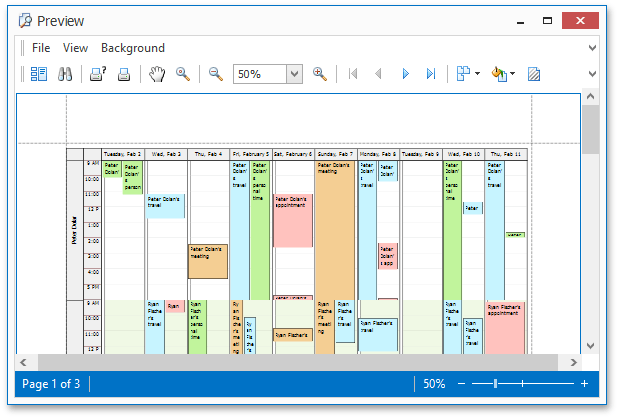
Task: Click the 50% status bar zoom label
Action: [434, 384]
